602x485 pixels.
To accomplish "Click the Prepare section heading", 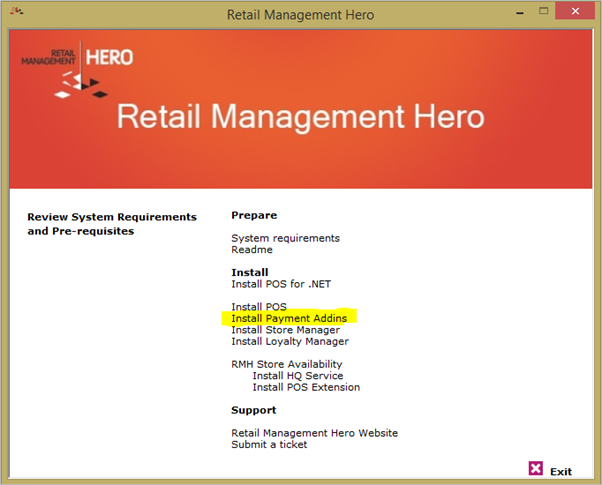I will coord(254,215).
